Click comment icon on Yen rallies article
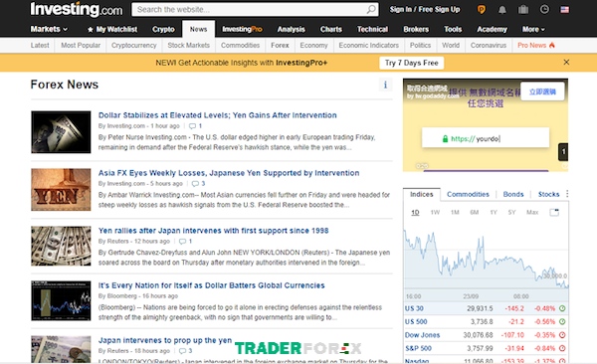 coord(183,242)
